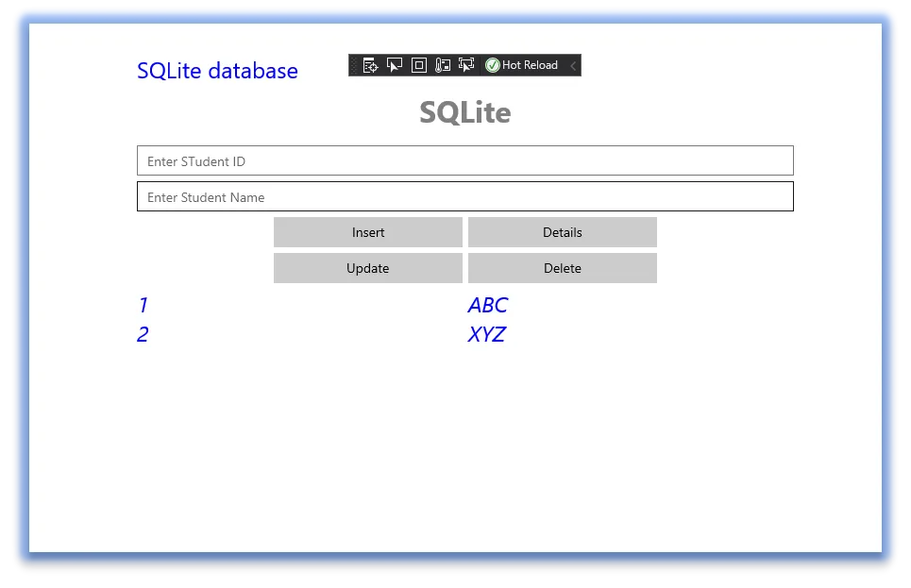Focus the Enter Student Name field

tap(464, 197)
